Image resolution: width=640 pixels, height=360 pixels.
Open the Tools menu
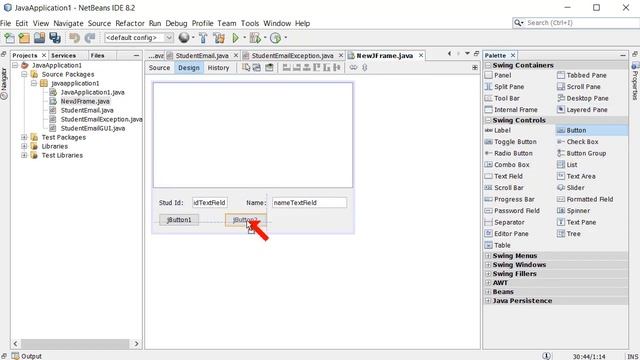250,23
